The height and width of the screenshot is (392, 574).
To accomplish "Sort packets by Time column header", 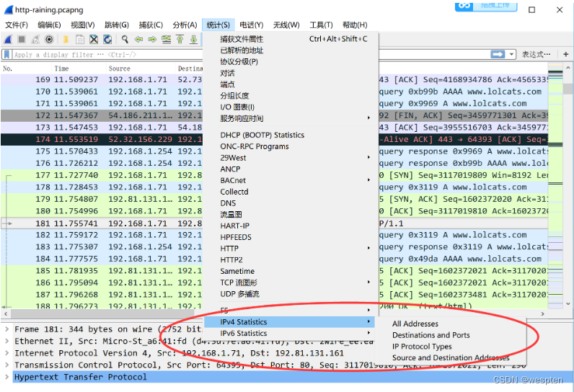I will (x=79, y=68).
